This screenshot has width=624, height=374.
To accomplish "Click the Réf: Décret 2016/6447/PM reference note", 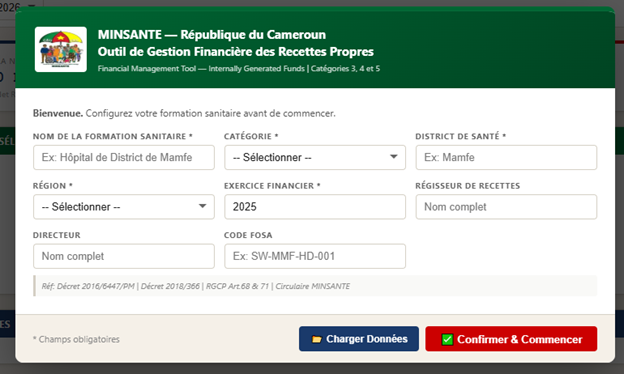I will 315,286.
